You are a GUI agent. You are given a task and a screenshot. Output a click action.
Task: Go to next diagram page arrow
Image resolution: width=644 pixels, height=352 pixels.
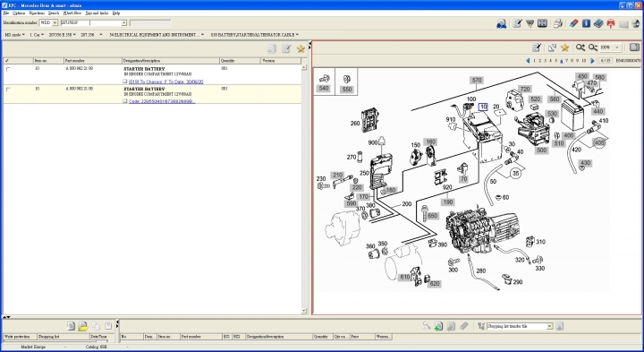pos(592,60)
